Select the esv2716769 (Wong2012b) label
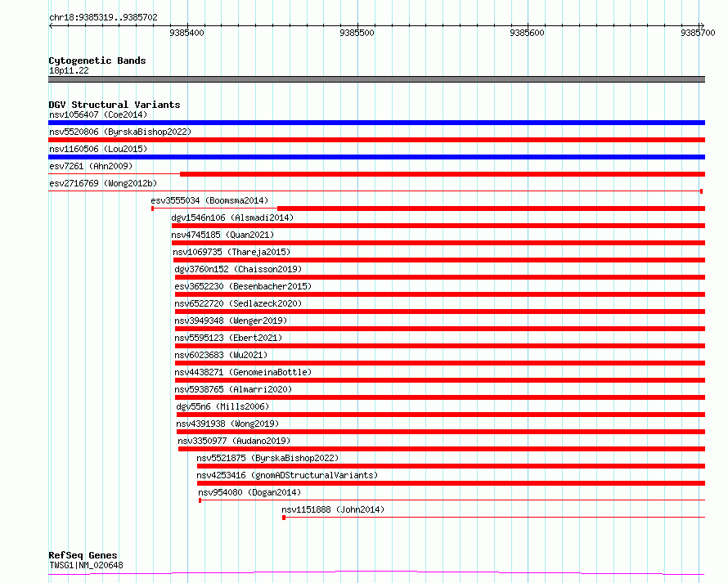 tap(103, 183)
